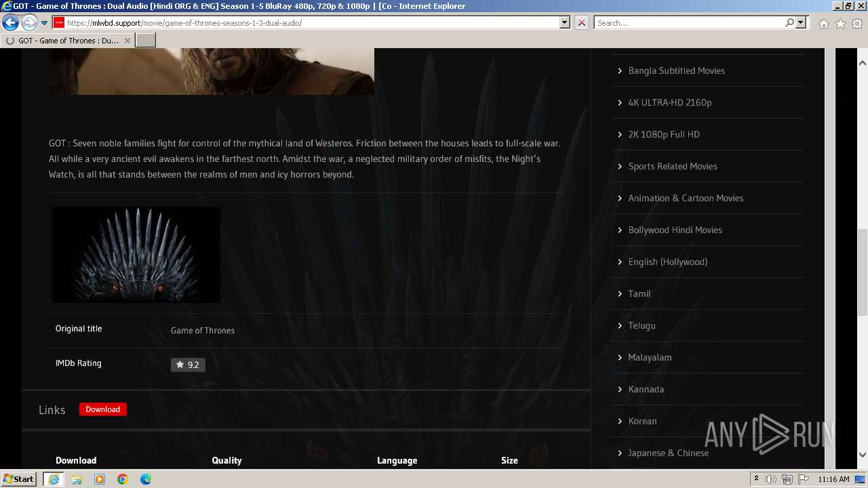Open Japanese & Chinese category
Viewport: 868px width, 488px height.
click(668, 453)
